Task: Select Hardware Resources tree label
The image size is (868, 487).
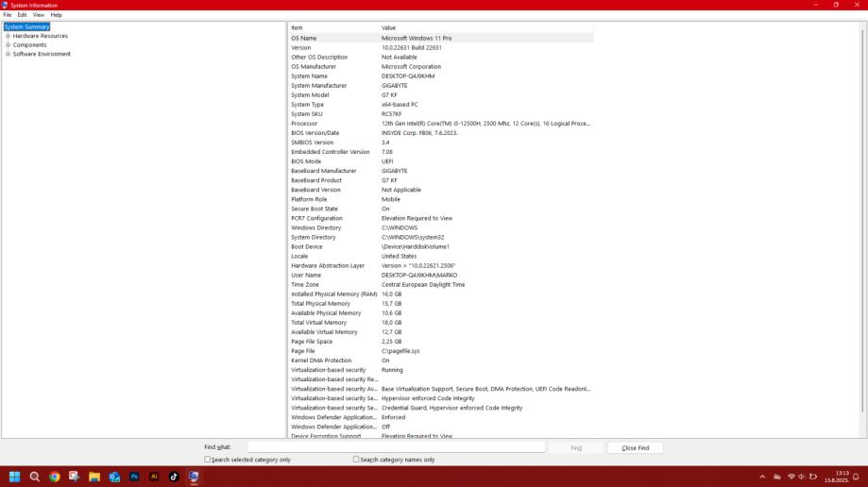Action: coord(41,36)
